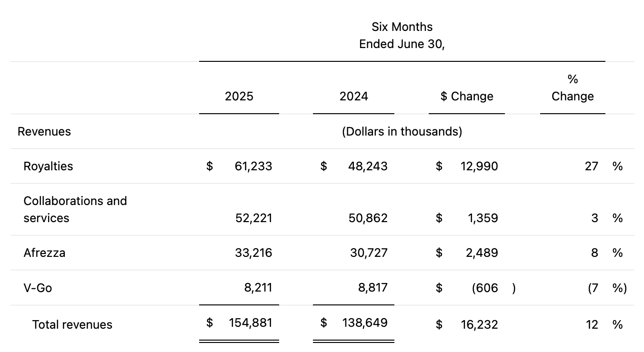
Task: Select the 33,216 Afrezza value for 2025
Action: [x=253, y=253]
